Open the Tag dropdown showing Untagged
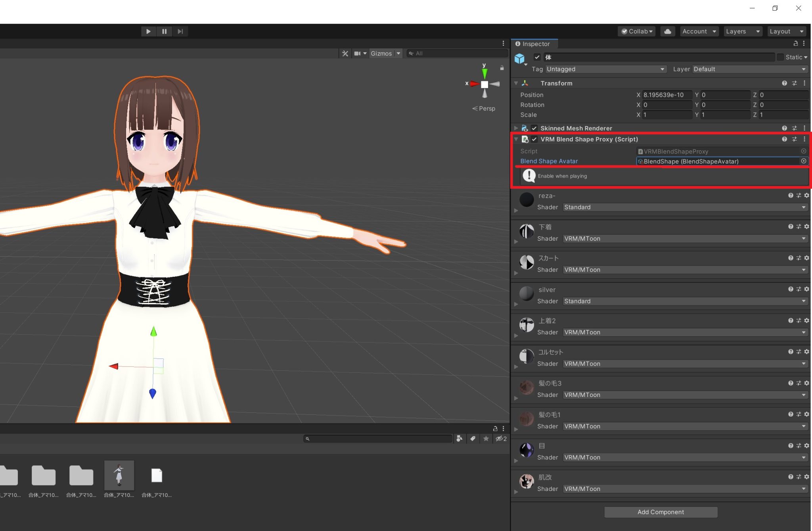Image resolution: width=812 pixels, height=531 pixels. tap(605, 69)
